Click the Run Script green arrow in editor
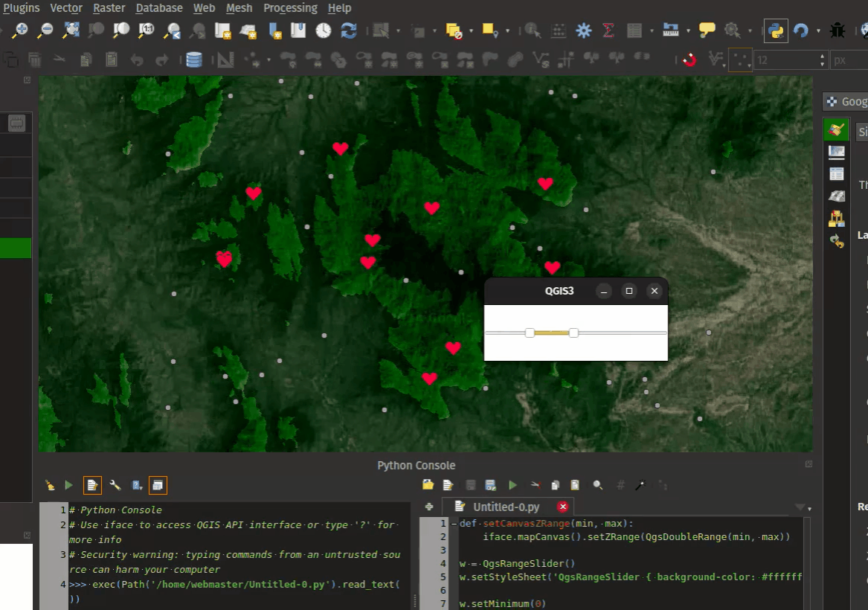Image resolution: width=868 pixels, height=610 pixels. point(512,485)
